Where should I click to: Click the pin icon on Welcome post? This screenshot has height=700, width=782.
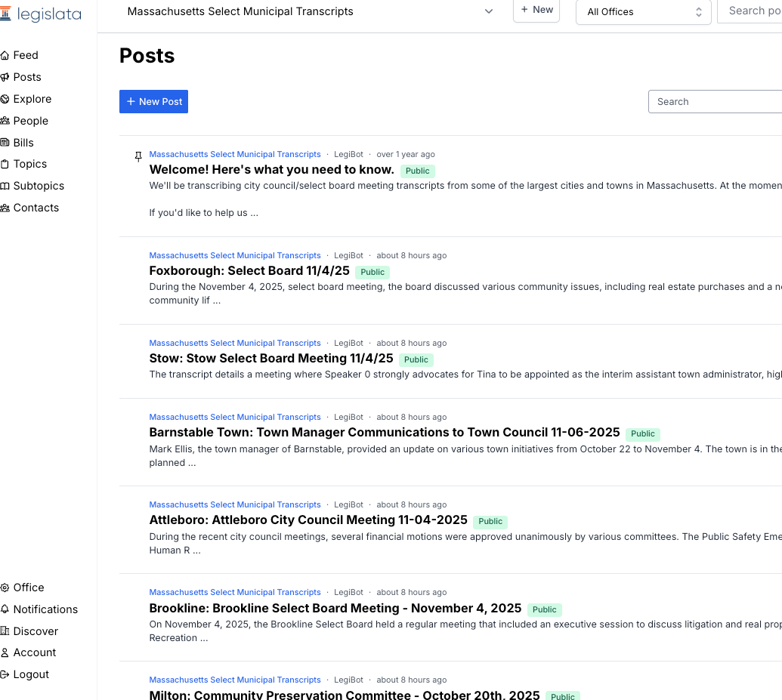pos(138,156)
